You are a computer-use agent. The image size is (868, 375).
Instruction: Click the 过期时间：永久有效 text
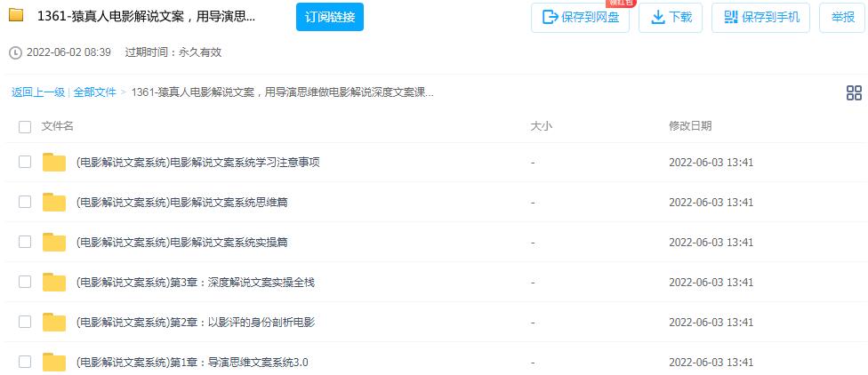coord(173,52)
